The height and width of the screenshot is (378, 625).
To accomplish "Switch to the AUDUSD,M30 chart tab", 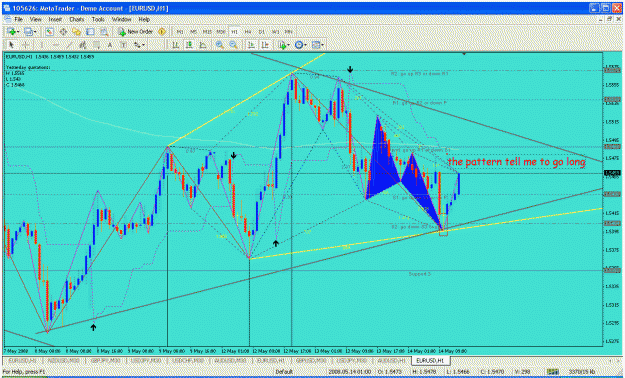I will [x=229, y=361].
